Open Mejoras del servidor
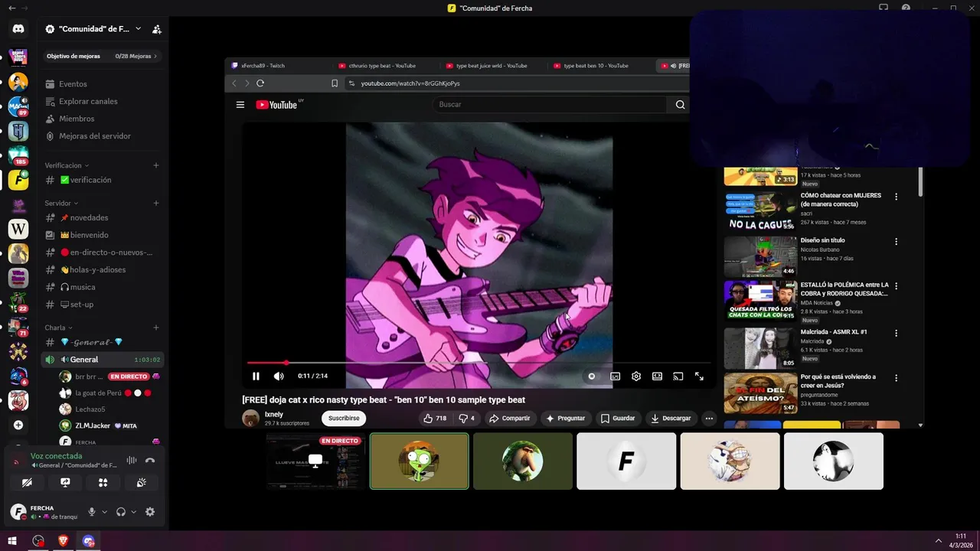 pyautogui.click(x=102, y=136)
